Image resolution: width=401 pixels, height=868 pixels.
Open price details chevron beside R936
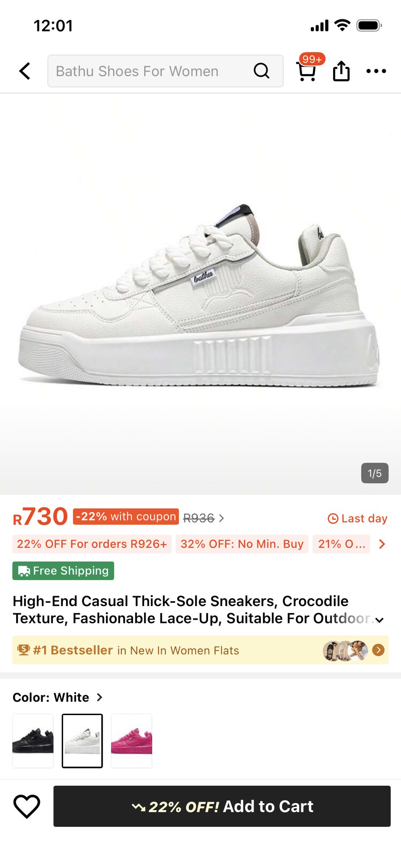pyautogui.click(x=221, y=518)
